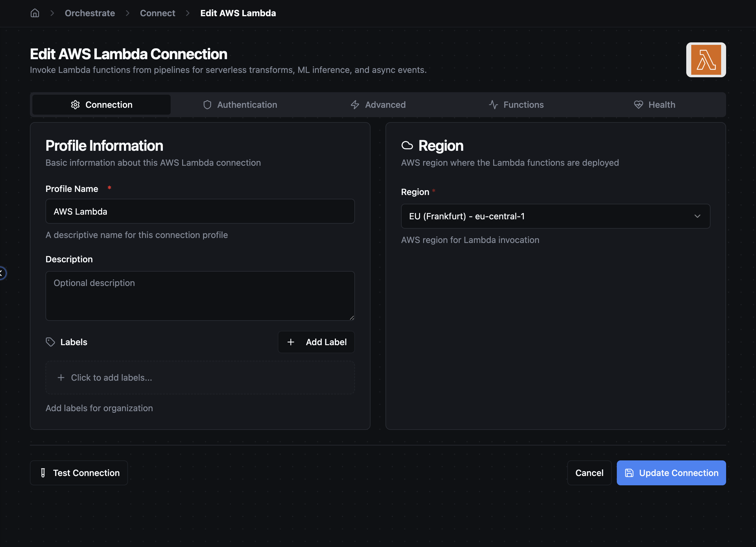Click the 'Profile Information' heading
The width and height of the screenshot is (756, 547).
104,145
